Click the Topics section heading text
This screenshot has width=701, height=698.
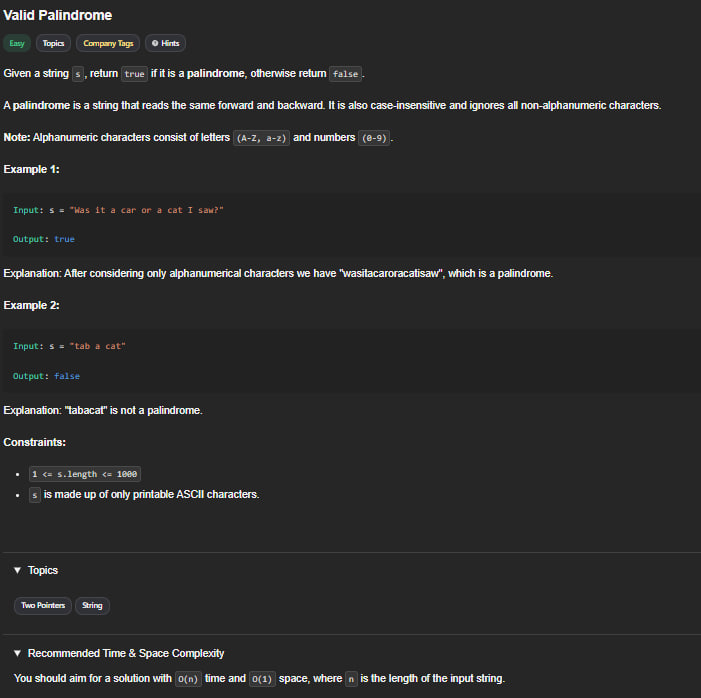click(43, 570)
